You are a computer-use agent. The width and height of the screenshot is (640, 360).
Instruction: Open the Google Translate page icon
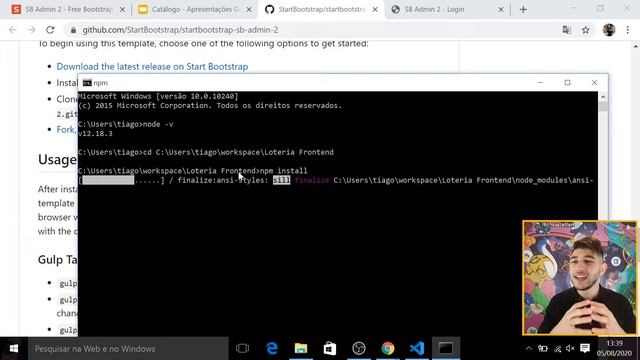[567, 30]
